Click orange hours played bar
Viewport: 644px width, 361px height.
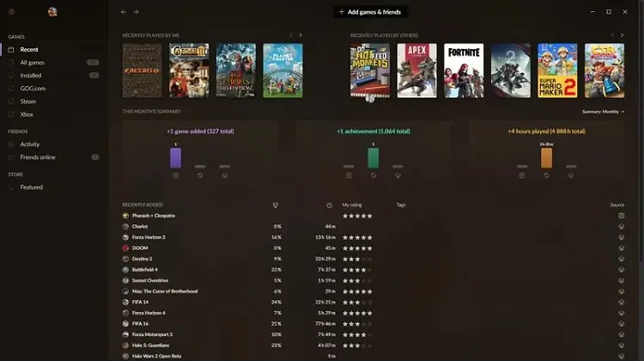click(x=546, y=158)
